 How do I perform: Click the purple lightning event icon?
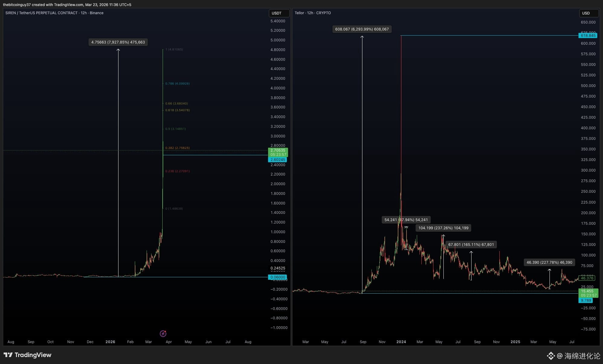click(x=163, y=333)
